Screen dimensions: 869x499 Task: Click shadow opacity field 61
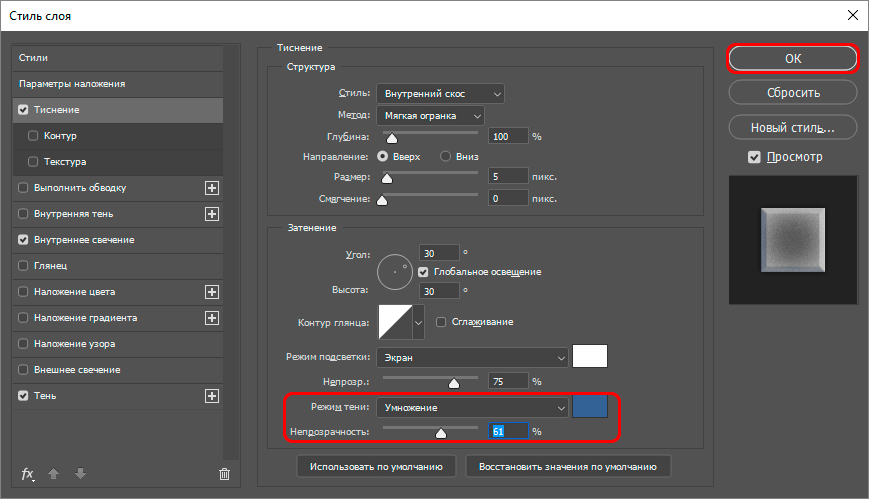click(x=508, y=431)
